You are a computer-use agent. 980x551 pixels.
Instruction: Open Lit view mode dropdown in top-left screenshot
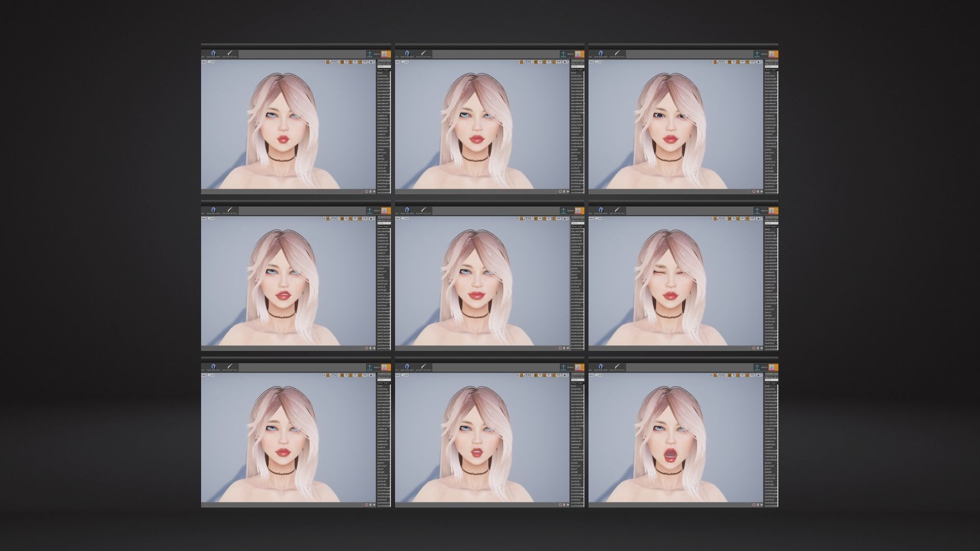(211, 62)
